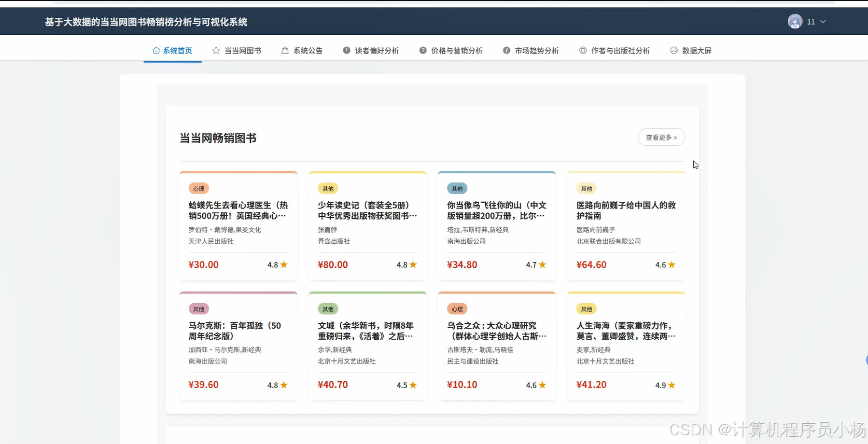Click the publisher 民主与建设出版社

tap(473, 361)
